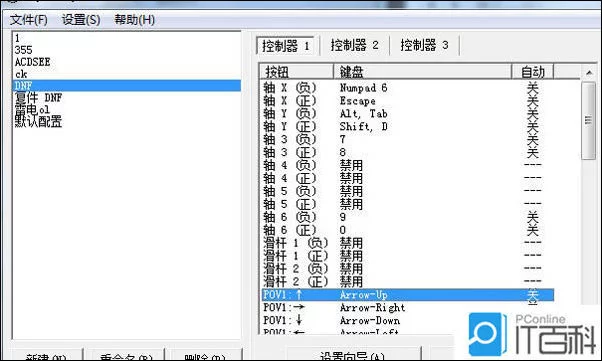Select the 355 profile
This screenshot has width=602, height=361.
pyautogui.click(x=127, y=50)
